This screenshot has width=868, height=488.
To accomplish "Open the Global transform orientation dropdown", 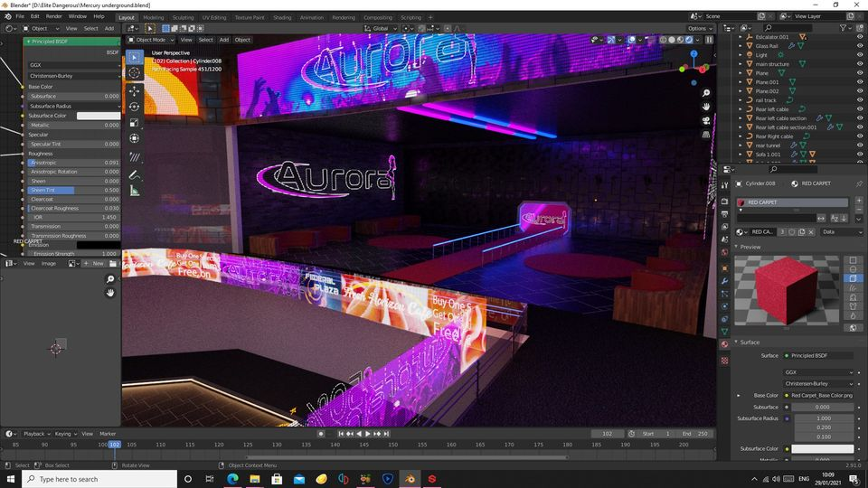I will pyautogui.click(x=381, y=28).
